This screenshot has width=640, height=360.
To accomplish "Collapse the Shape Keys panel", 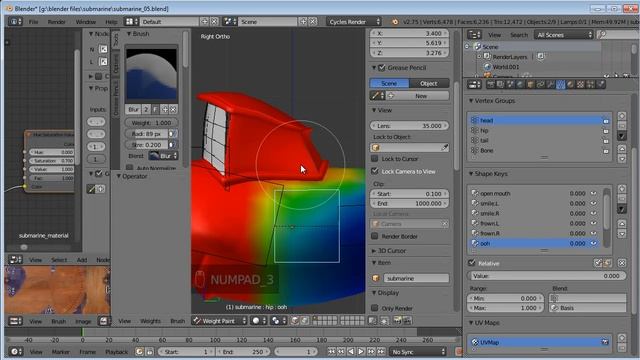I will (471, 173).
